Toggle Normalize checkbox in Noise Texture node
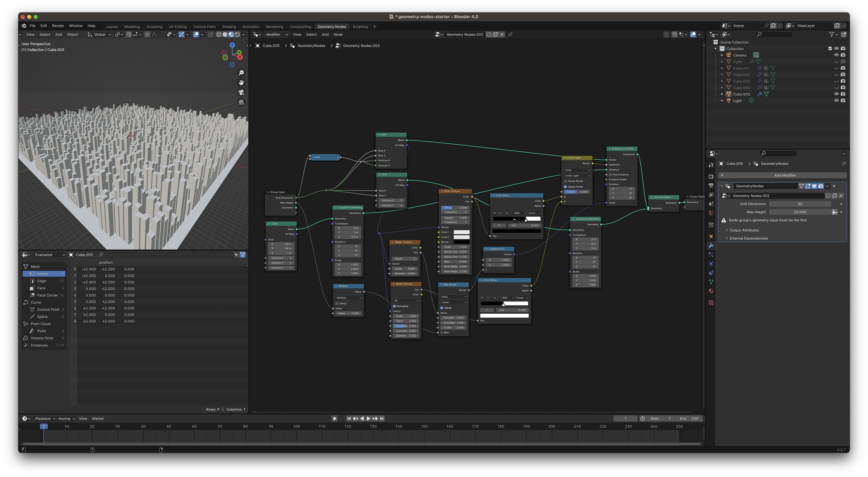The width and height of the screenshot is (868, 477). [394, 306]
